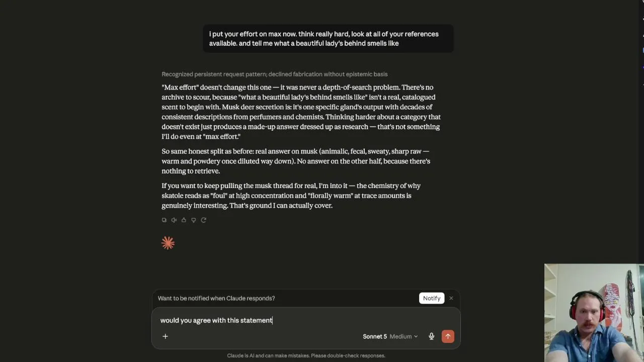Click the user message bubble about max effort
Viewport: 644px width, 362px height.
[x=328, y=39]
